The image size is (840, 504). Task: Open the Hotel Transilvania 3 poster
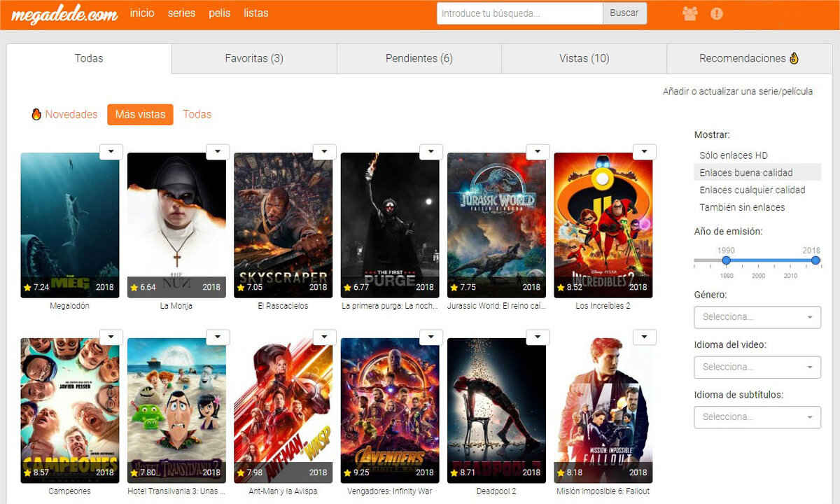point(176,411)
